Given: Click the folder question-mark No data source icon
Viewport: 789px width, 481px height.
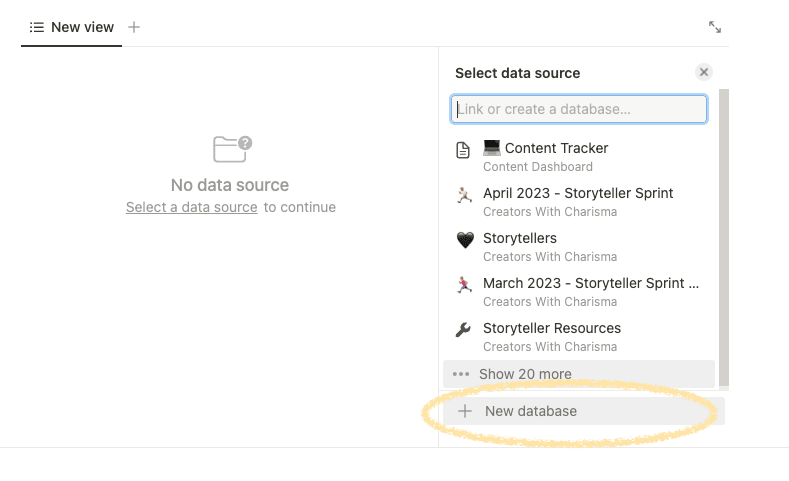Looking at the screenshot, I should (232, 149).
